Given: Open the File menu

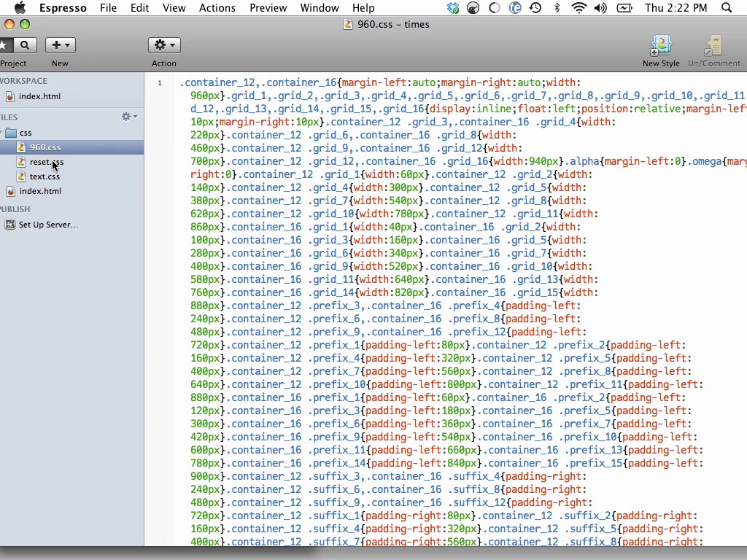Looking at the screenshot, I should 108,8.
